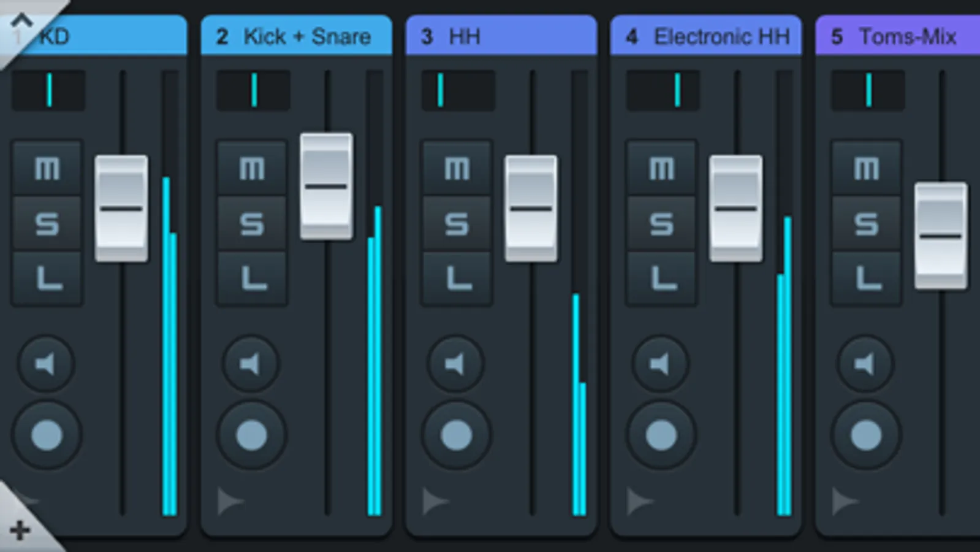The height and width of the screenshot is (552, 980).
Task: Expand arrow at bottom of HH channel
Action: 435,501
